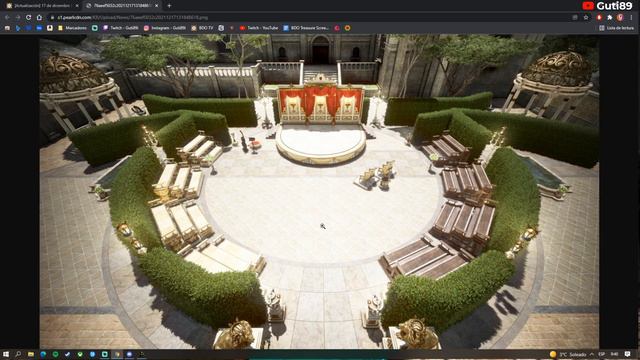This screenshot has height=360, width=640.
Task: Close the first browser tab
Action: (77, 6)
